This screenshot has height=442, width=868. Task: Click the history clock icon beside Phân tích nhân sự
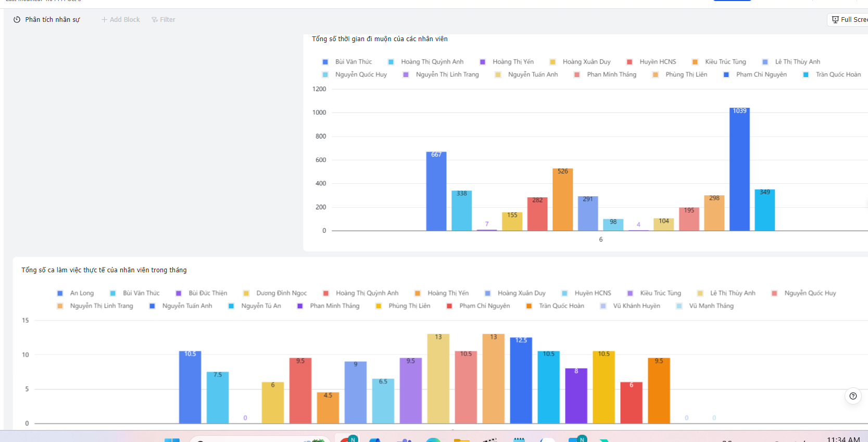coord(17,20)
